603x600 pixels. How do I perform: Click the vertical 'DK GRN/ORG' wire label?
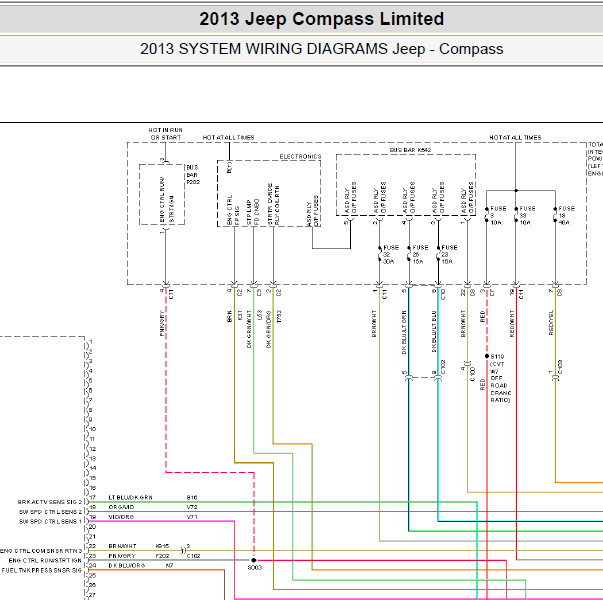click(268, 329)
